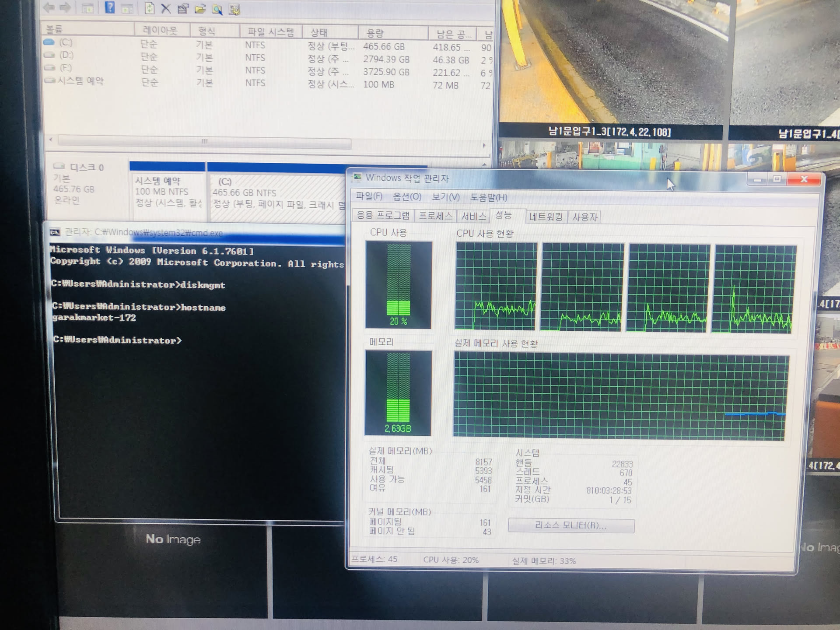Open the 보기(V) menu in Task Manager
Screen dimensions: 840x630
click(x=445, y=197)
